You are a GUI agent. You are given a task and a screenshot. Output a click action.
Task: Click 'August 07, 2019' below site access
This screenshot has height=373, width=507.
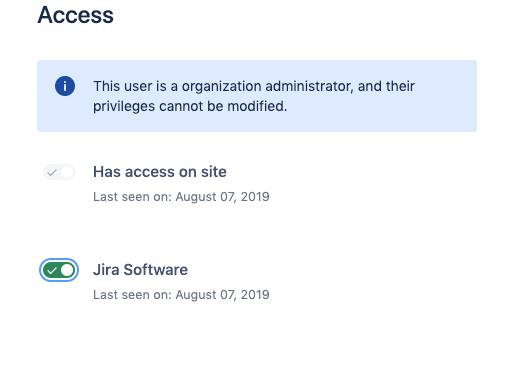click(x=222, y=197)
